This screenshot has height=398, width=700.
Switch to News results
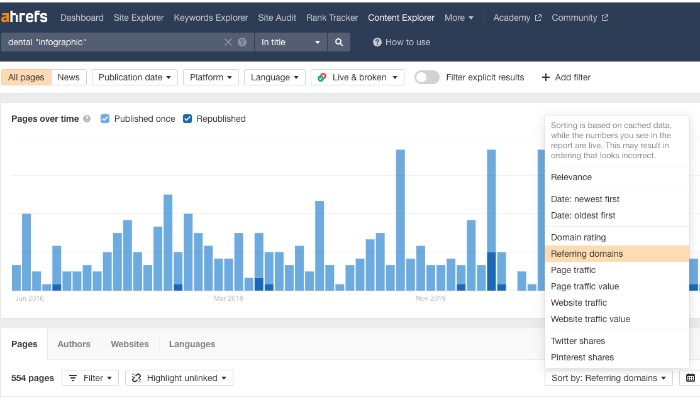click(68, 77)
